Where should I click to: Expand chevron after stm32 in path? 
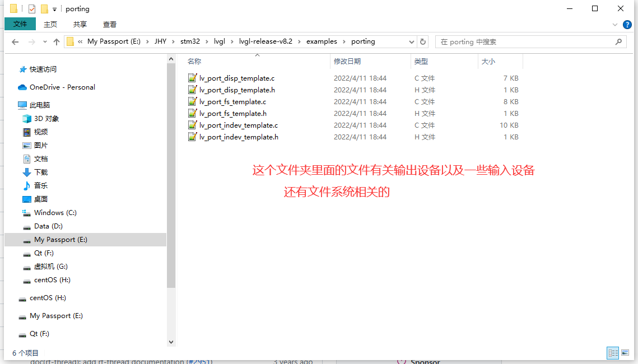coord(207,41)
